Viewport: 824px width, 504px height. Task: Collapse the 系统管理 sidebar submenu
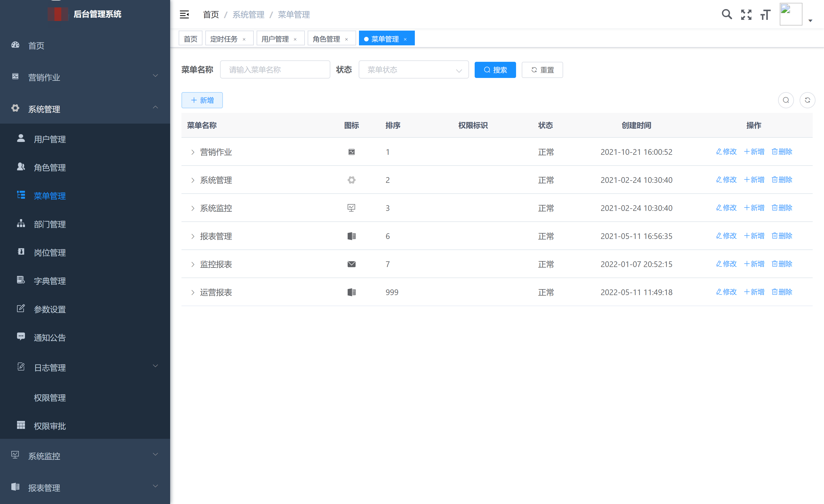click(155, 107)
